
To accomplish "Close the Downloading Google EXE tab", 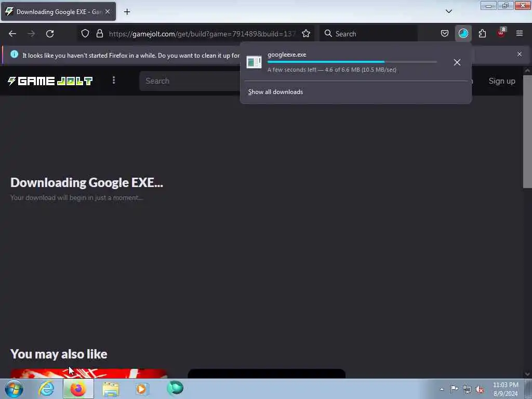I will (108, 12).
